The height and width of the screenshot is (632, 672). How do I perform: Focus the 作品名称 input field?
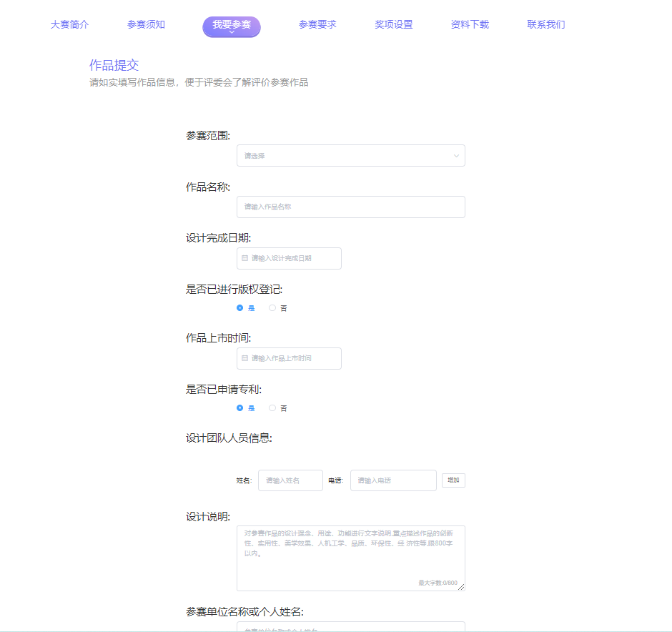coord(350,207)
